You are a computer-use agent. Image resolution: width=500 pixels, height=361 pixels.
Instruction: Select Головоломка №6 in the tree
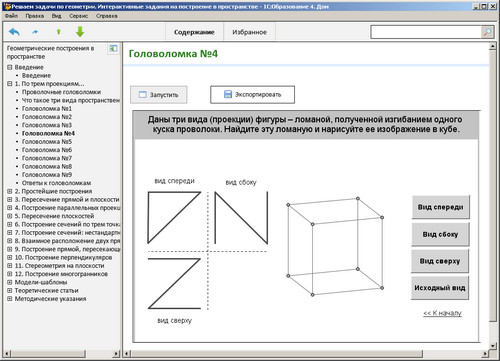tap(47, 150)
